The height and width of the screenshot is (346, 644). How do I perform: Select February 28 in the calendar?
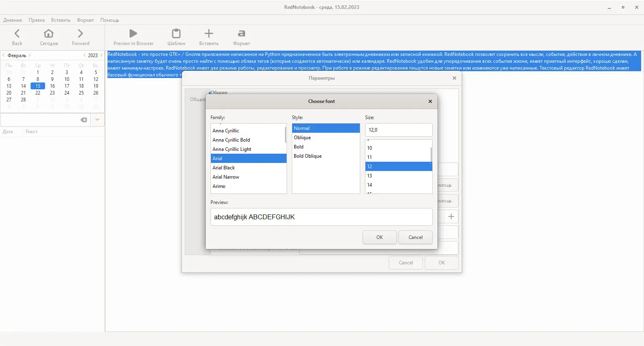pos(23,100)
